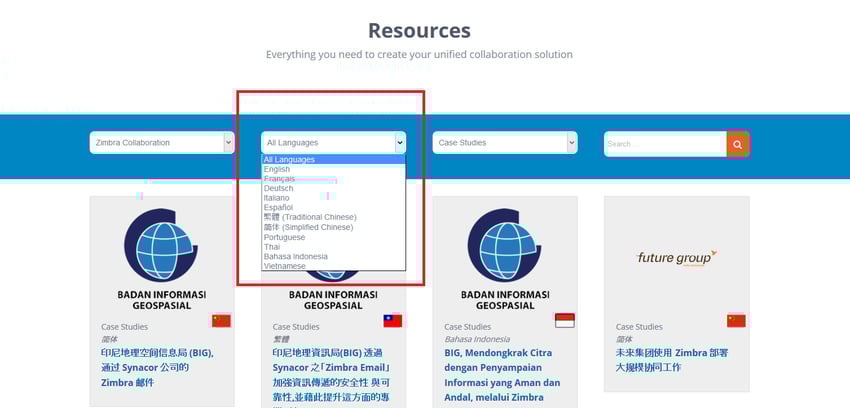850x408 pixels.
Task: Collapse the All Languages dropdown
Action: click(x=333, y=143)
